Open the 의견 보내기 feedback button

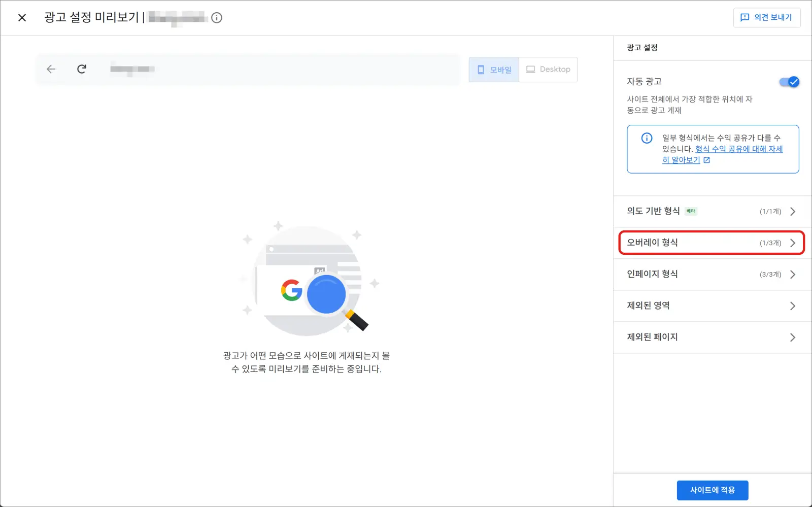click(x=767, y=18)
